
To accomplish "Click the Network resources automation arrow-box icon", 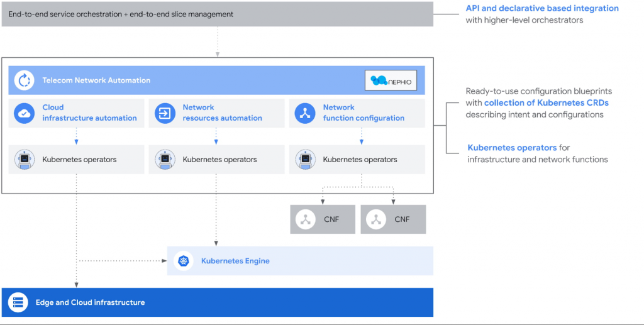I will click(x=165, y=113).
